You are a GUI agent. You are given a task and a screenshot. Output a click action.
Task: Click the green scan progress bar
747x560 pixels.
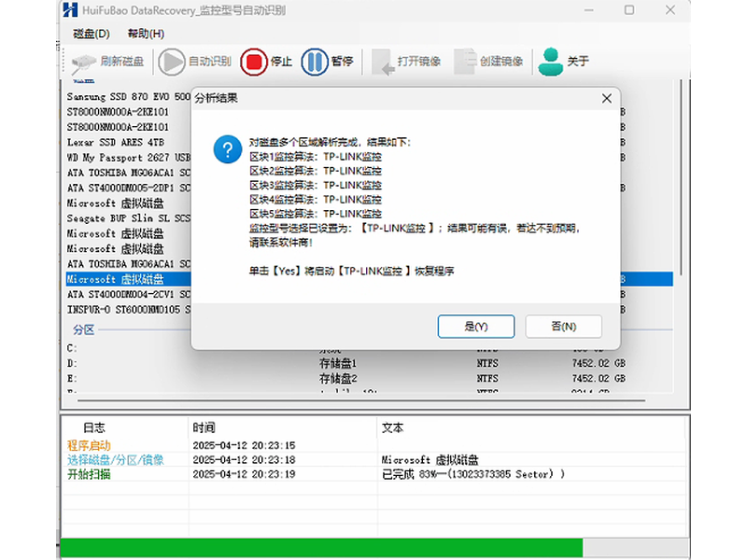pyautogui.click(x=321, y=548)
